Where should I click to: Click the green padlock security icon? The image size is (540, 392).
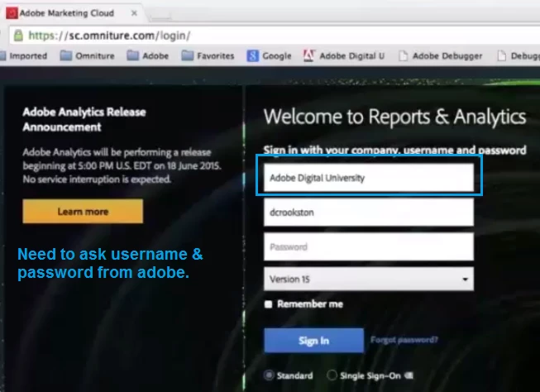pyautogui.click(x=18, y=35)
